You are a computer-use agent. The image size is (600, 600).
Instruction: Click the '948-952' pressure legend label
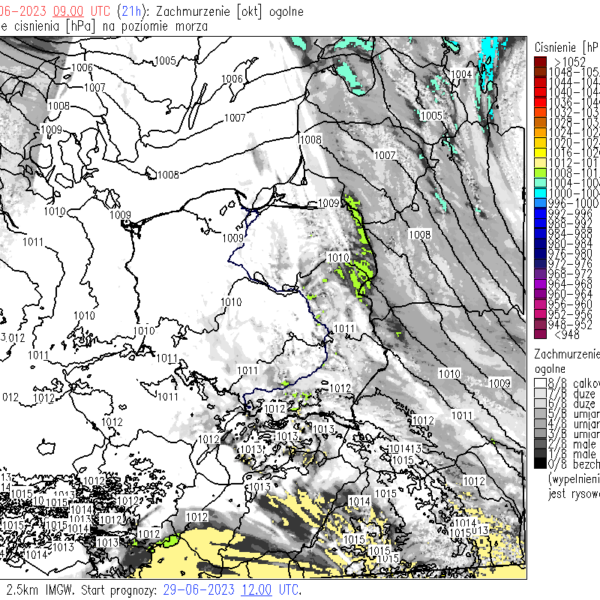570,324
